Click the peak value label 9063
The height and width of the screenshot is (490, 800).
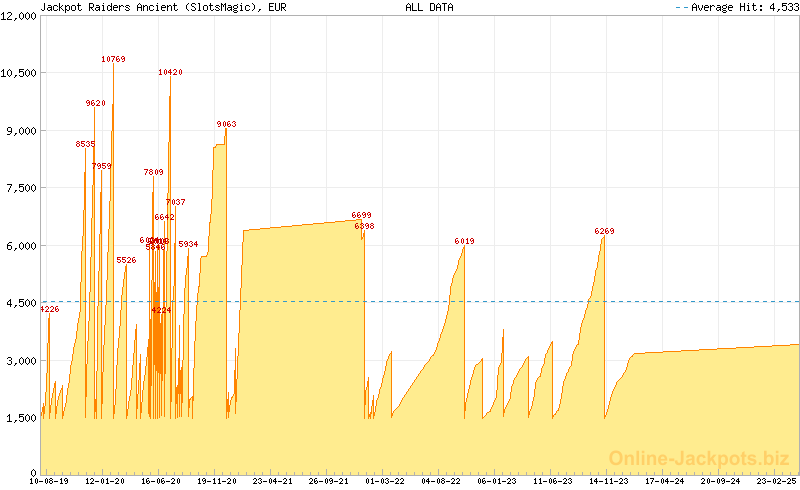point(227,124)
